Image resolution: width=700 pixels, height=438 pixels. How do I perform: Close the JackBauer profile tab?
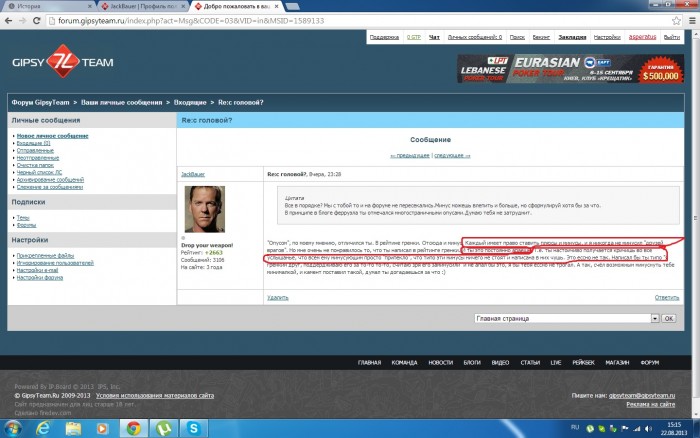click(x=183, y=6)
